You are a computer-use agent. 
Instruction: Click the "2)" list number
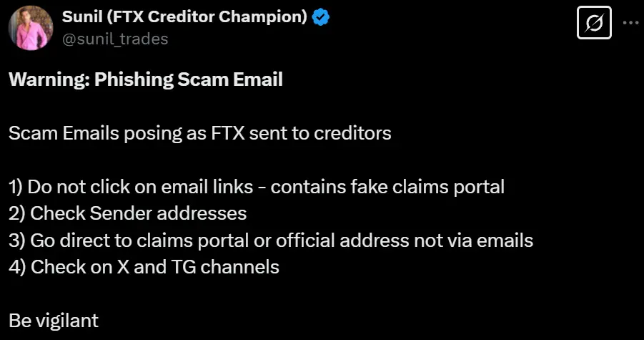click(17, 213)
